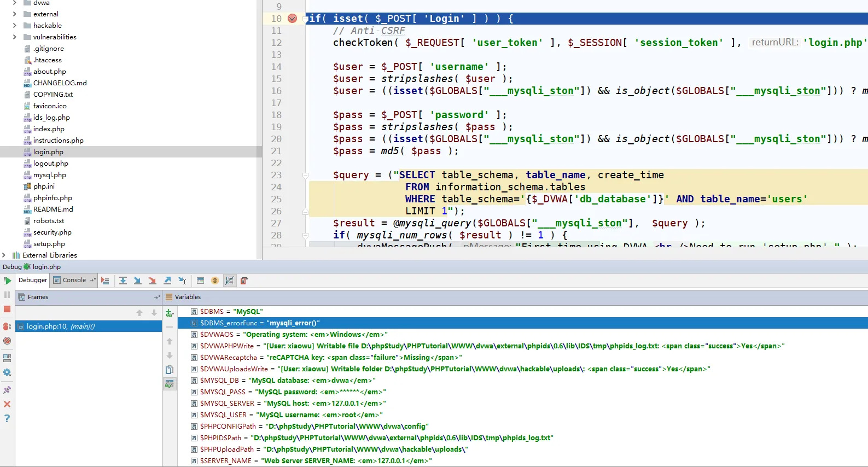Screen dimensions: 868x467
Task: Expand External Libraries node
Action: click(x=4, y=255)
